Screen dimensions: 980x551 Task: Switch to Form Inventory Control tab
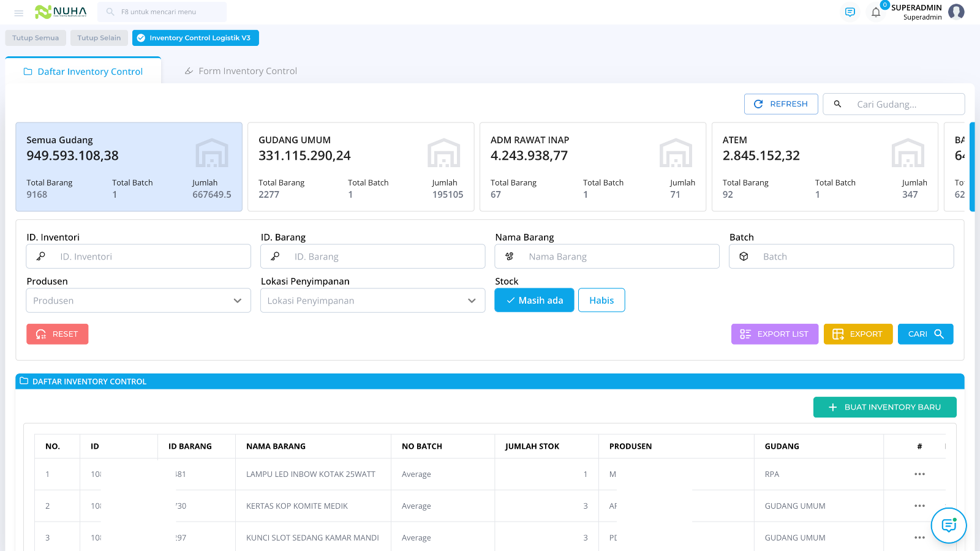tap(241, 71)
